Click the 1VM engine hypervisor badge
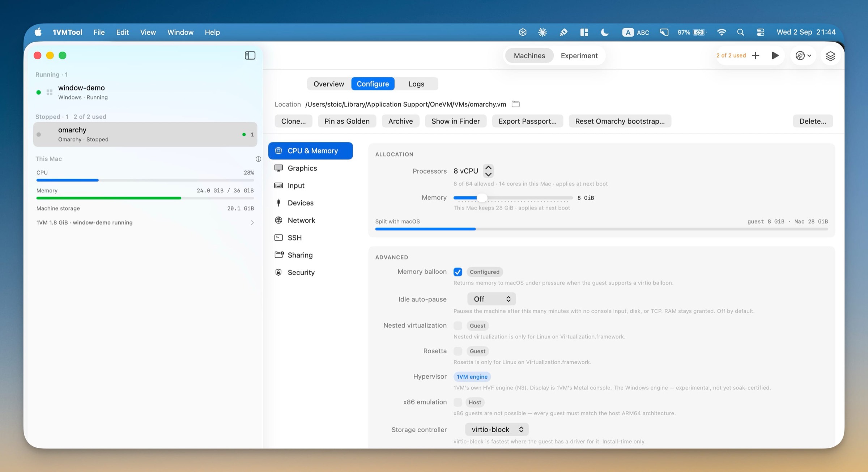Screen dimensions: 868x472 [472, 377]
